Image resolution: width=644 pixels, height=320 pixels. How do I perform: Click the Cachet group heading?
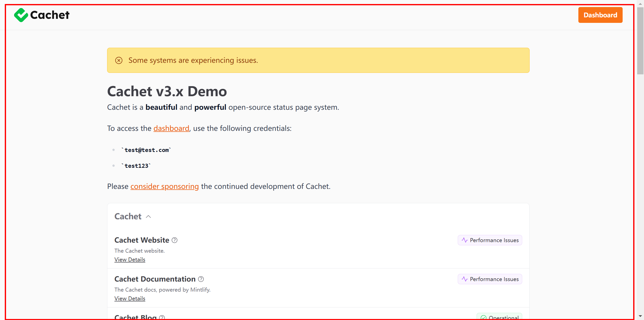click(x=128, y=217)
